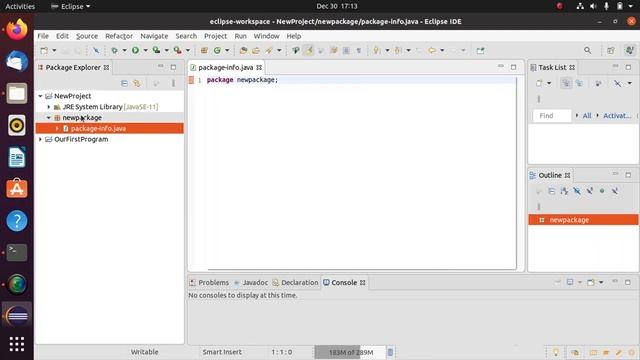This screenshot has height=360, width=640.
Task: Click the New file toolbar icon
Action: click(x=44, y=51)
